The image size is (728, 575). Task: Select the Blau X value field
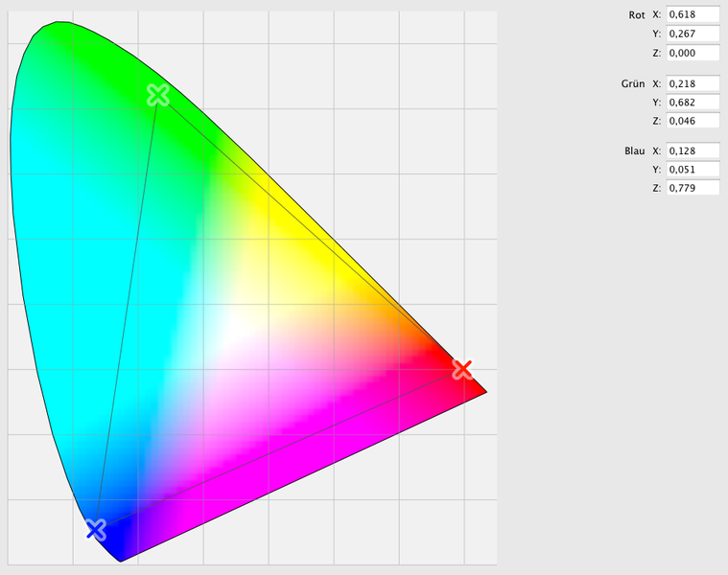[x=693, y=150]
